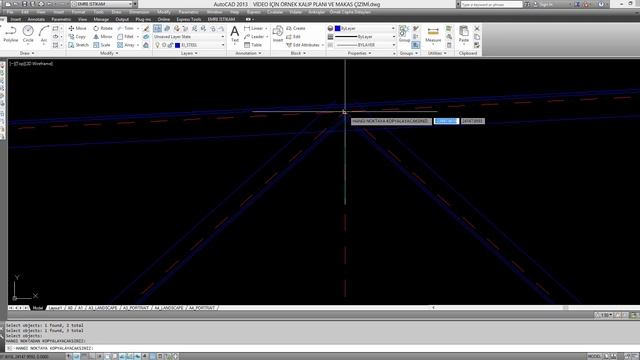Activate the Copy command in Modify panel
This screenshot has width=640, height=360.
pyautogui.click(x=77, y=37)
